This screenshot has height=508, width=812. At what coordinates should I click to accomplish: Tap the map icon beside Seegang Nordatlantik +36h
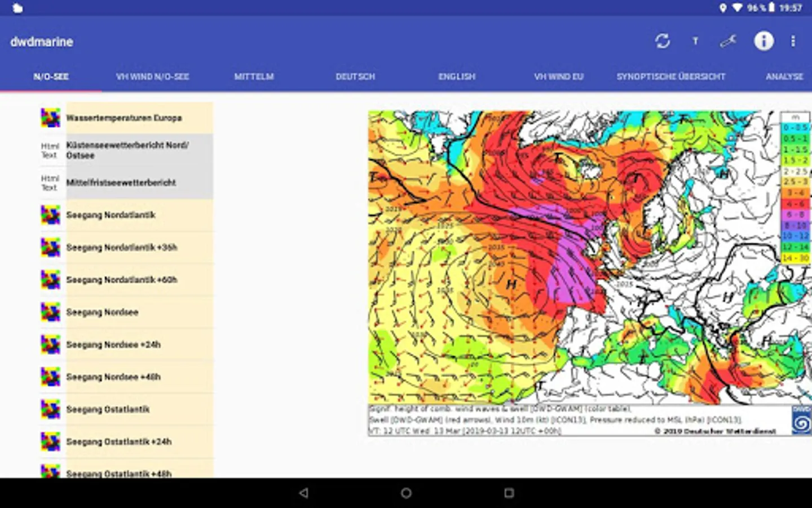pos(50,247)
